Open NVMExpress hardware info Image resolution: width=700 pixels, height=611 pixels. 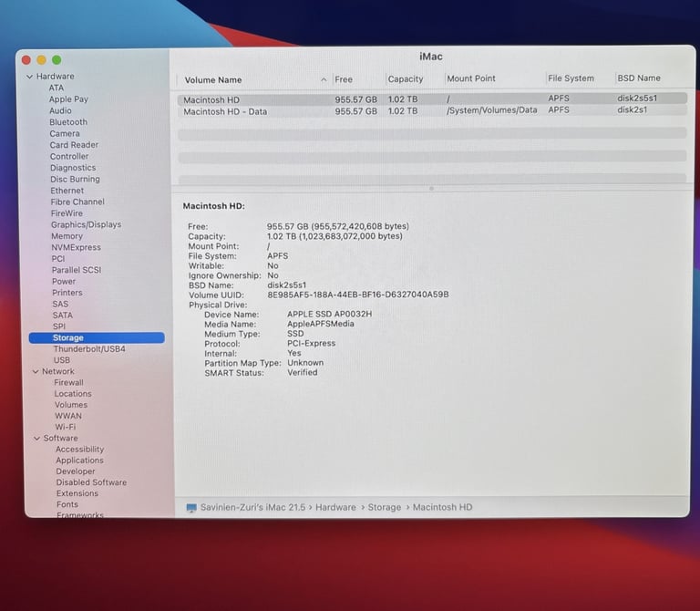76,247
